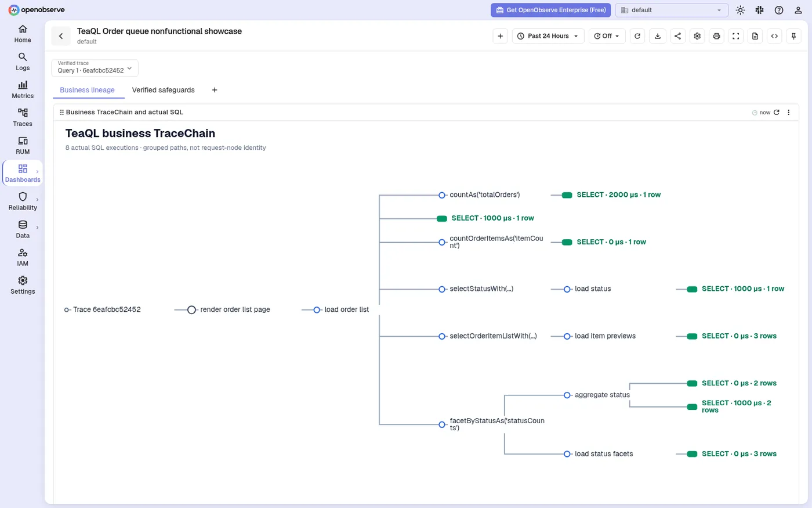
Task: Open the Dashboards sidebar section
Action: [x=23, y=173]
